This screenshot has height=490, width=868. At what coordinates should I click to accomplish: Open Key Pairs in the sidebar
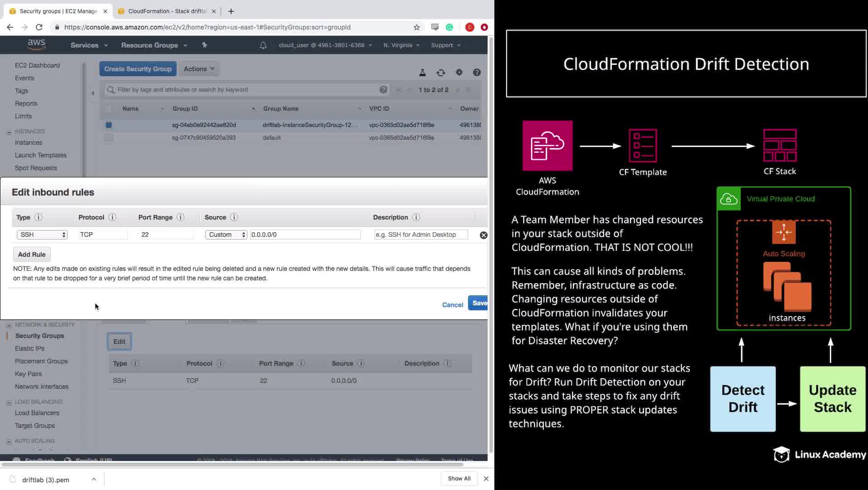point(28,374)
